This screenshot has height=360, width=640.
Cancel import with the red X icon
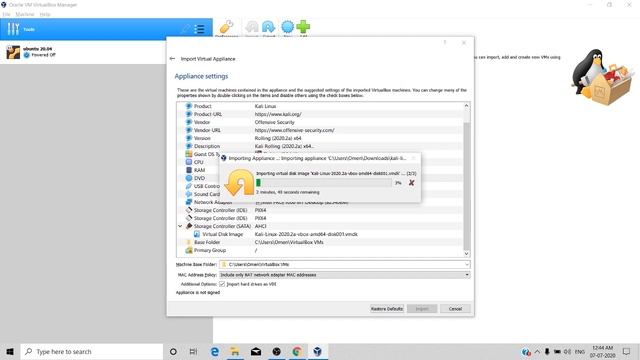pos(411,183)
